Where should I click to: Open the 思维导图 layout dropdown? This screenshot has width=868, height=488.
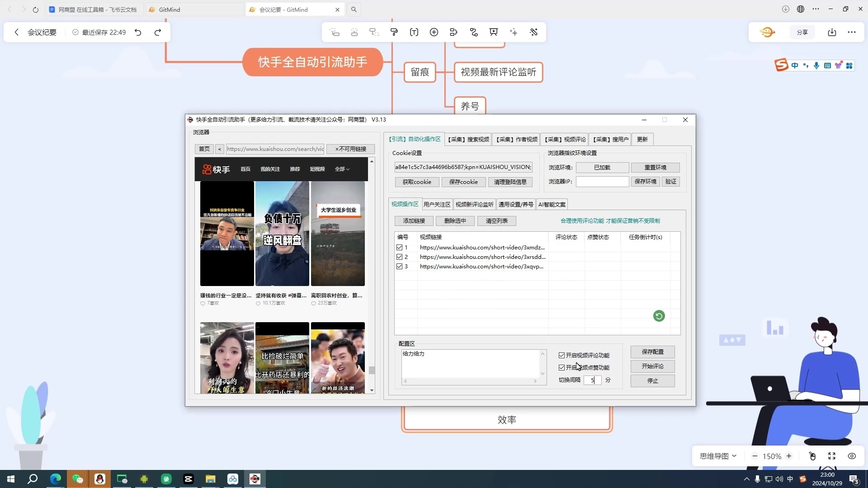click(718, 456)
